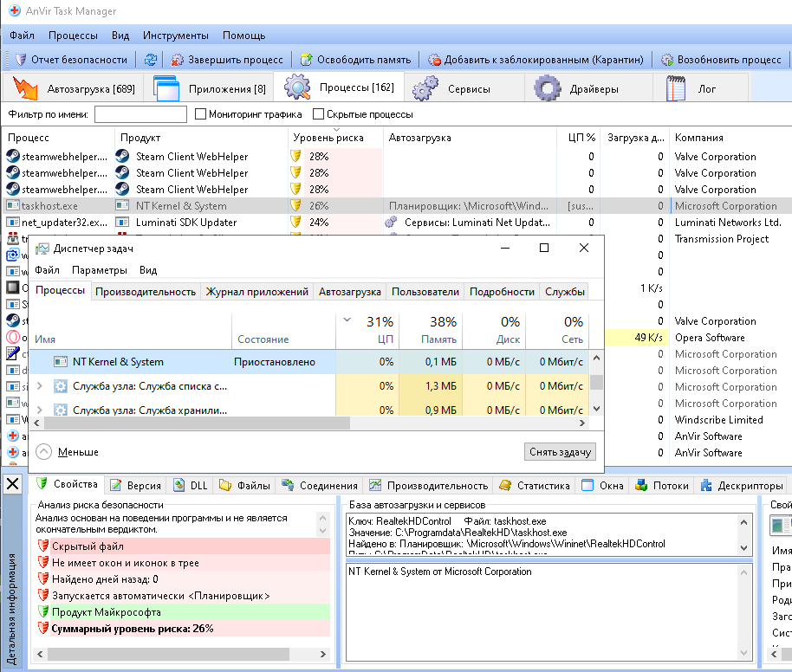
Task: Open the Свойства tab in details panel
Action: click(x=68, y=484)
